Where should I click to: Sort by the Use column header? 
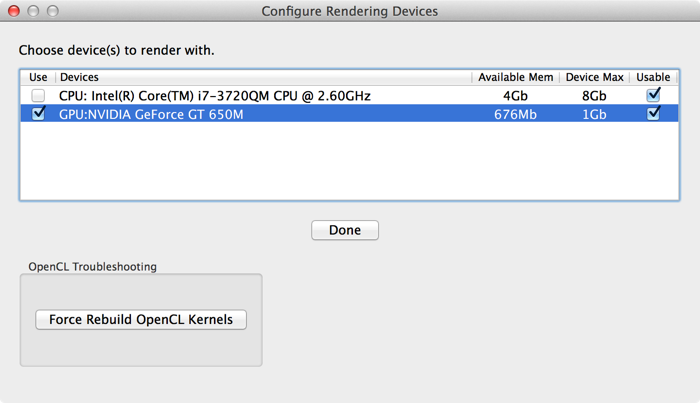click(38, 77)
